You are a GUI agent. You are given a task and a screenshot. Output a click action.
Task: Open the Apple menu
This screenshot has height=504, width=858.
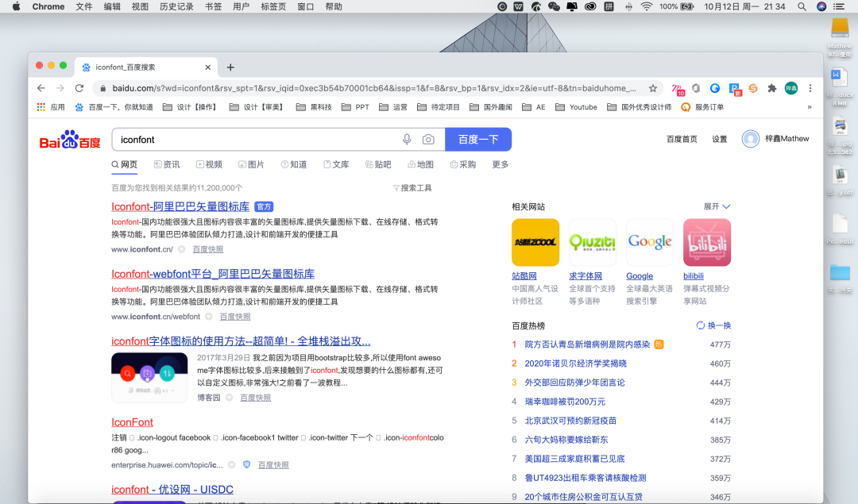coord(16,6)
